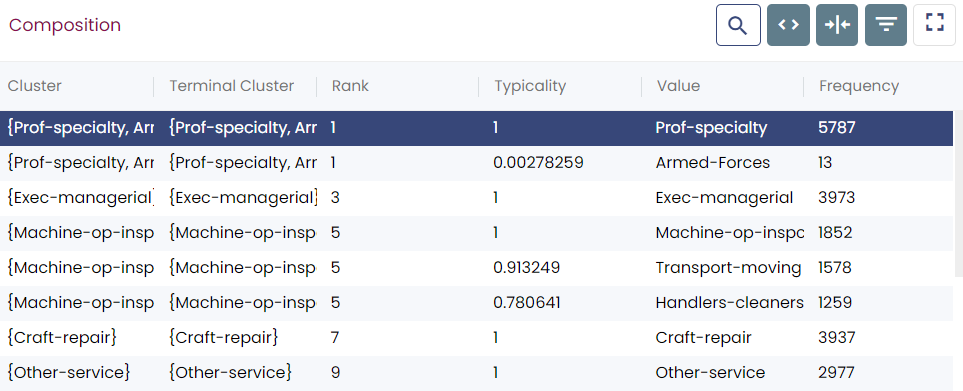The width and height of the screenshot is (963, 391).
Task: Toggle the fullscreen corners icon
Action: 934,25
